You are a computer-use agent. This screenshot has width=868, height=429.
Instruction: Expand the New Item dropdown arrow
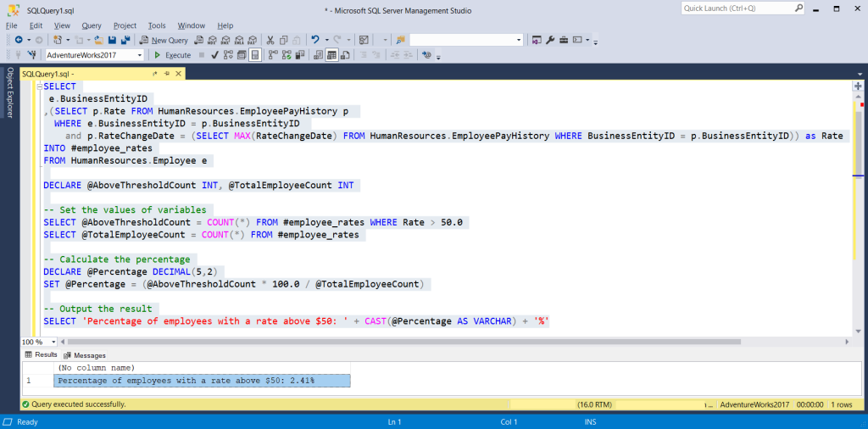(x=68, y=40)
